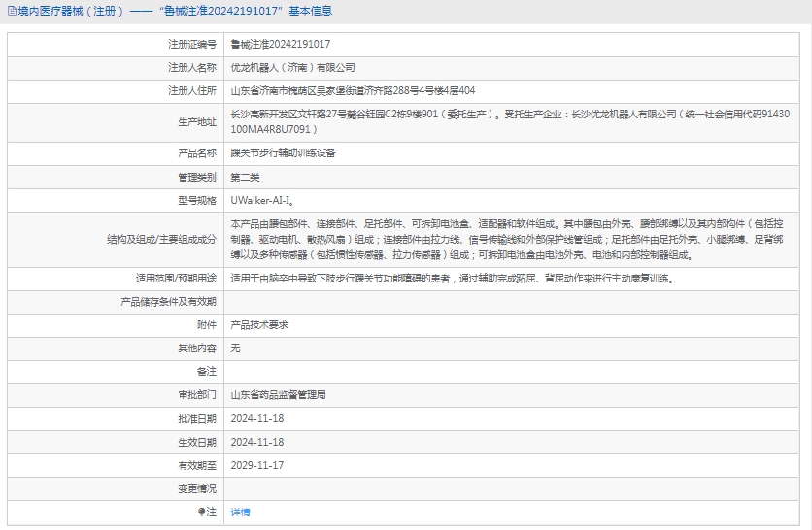The height and width of the screenshot is (530, 812).
Task: Open the 详情 details link
Action: [240, 512]
